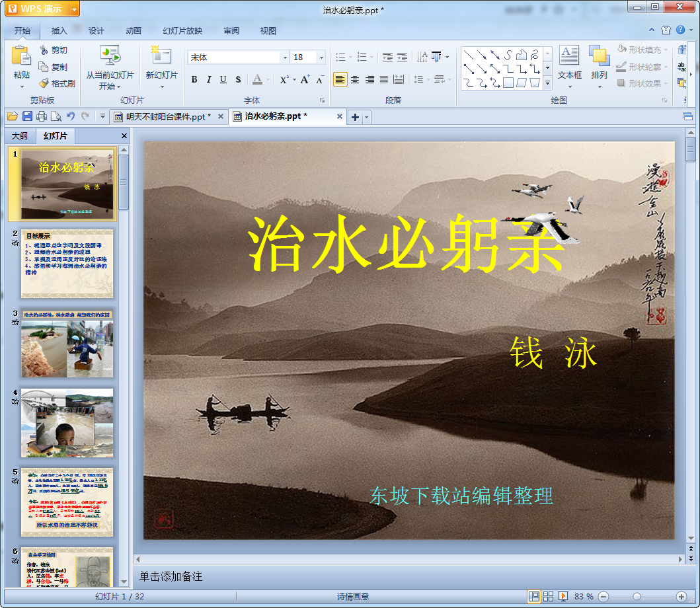Image resolution: width=700 pixels, height=608 pixels.
Task: Toggle justified text alignment
Action: 384,79
